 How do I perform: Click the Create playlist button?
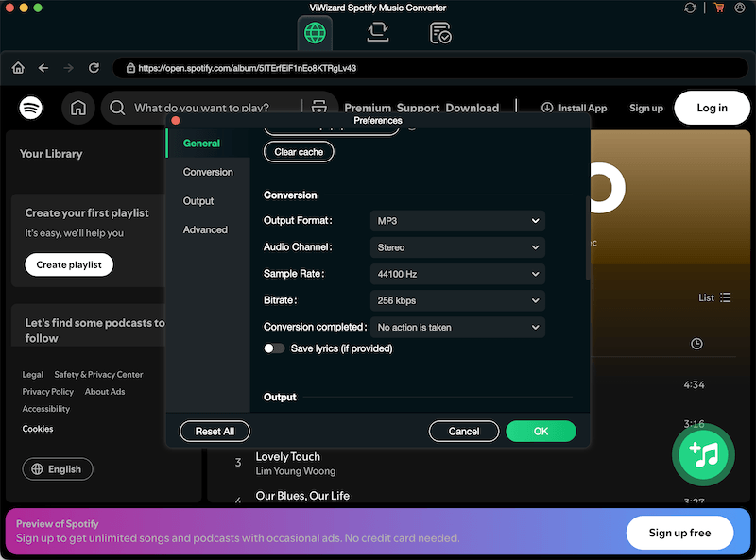pos(69,264)
